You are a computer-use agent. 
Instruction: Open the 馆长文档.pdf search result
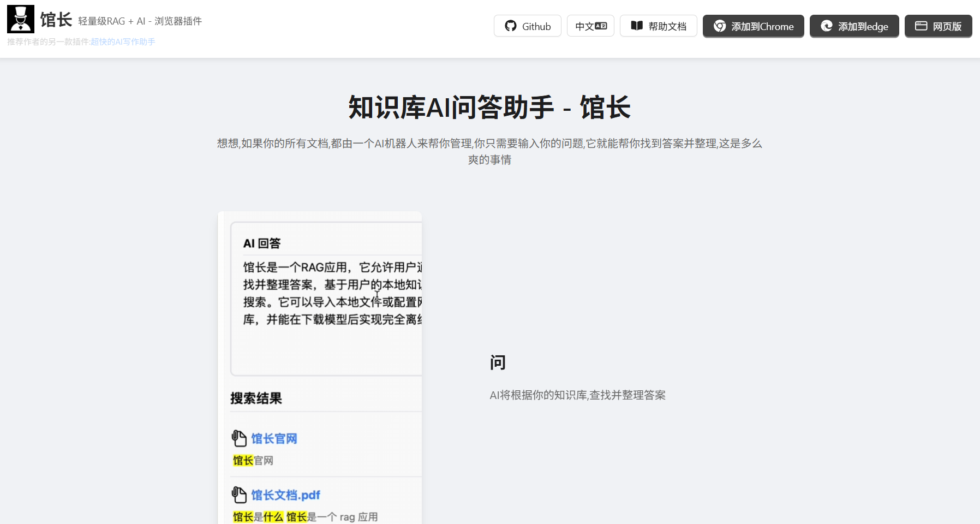tap(285, 495)
